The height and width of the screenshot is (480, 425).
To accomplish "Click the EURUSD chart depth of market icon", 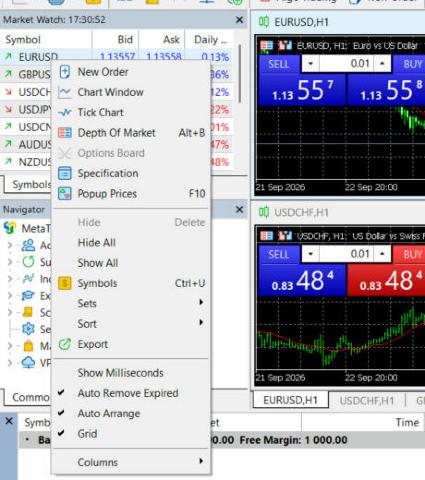I will [266, 45].
